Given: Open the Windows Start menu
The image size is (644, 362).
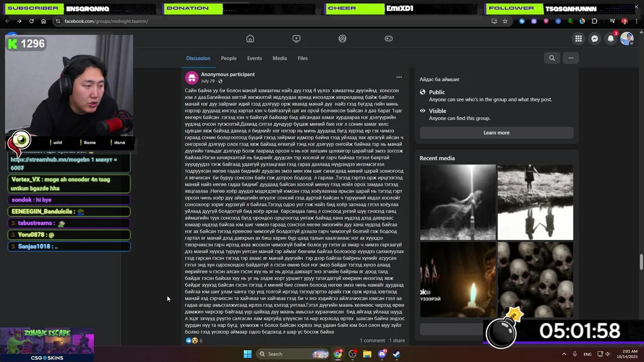Looking at the screenshot, I should (x=248, y=354).
